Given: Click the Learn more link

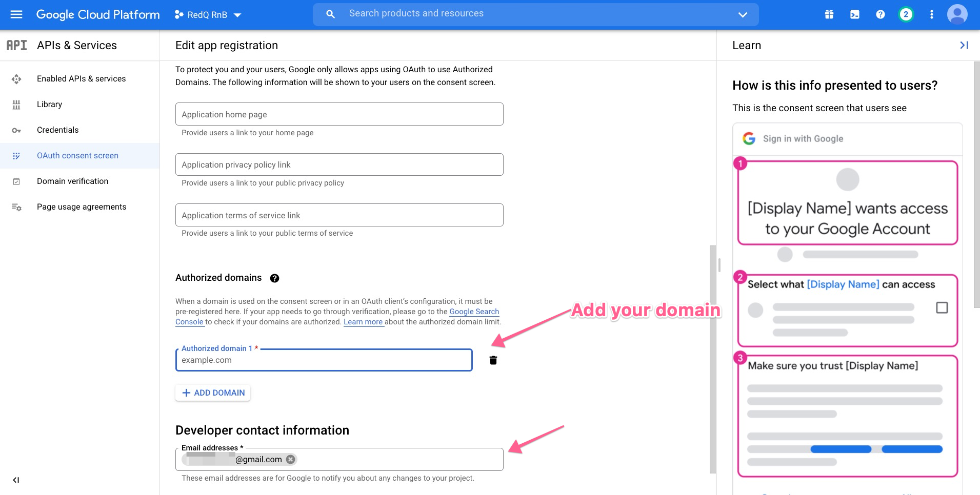Looking at the screenshot, I should tap(363, 322).
